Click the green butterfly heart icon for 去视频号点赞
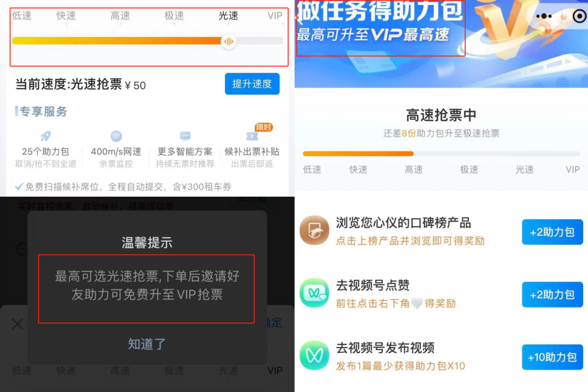This screenshot has width=588, height=392. (x=314, y=293)
